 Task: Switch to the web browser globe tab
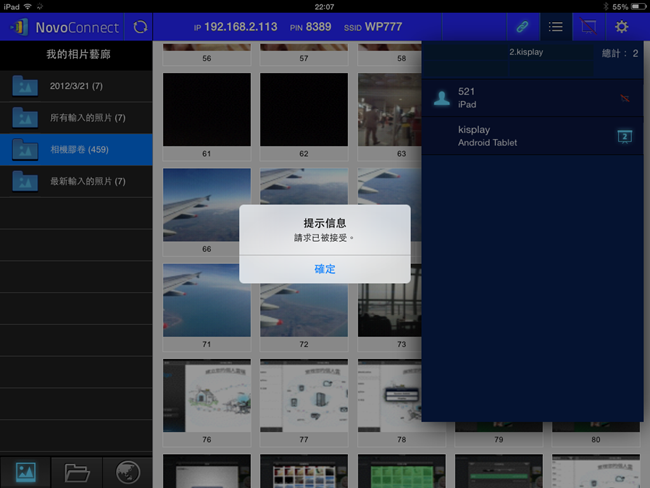coord(126,472)
